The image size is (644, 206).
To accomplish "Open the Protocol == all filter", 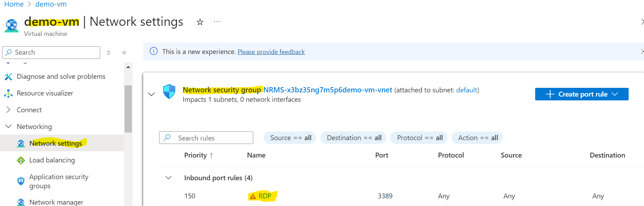I will click(x=419, y=138).
